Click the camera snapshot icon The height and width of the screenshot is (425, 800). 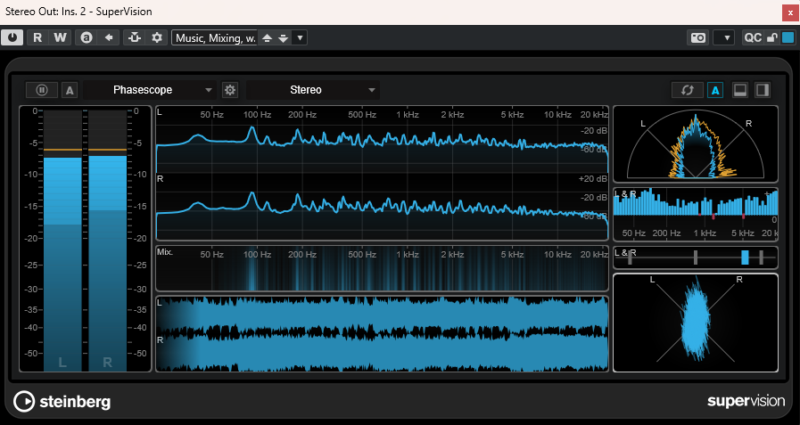[698, 38]
